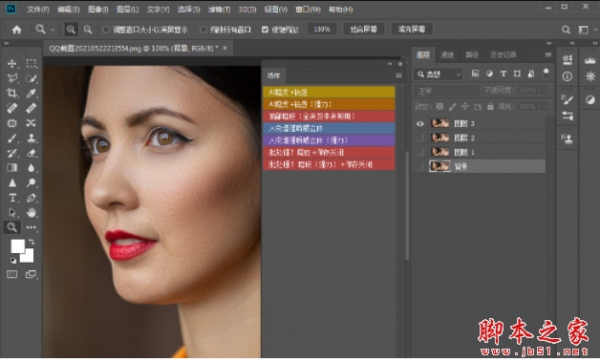Show layer 2 via visibility box
The image size is (600, 362).
click(x=420, y=138)
